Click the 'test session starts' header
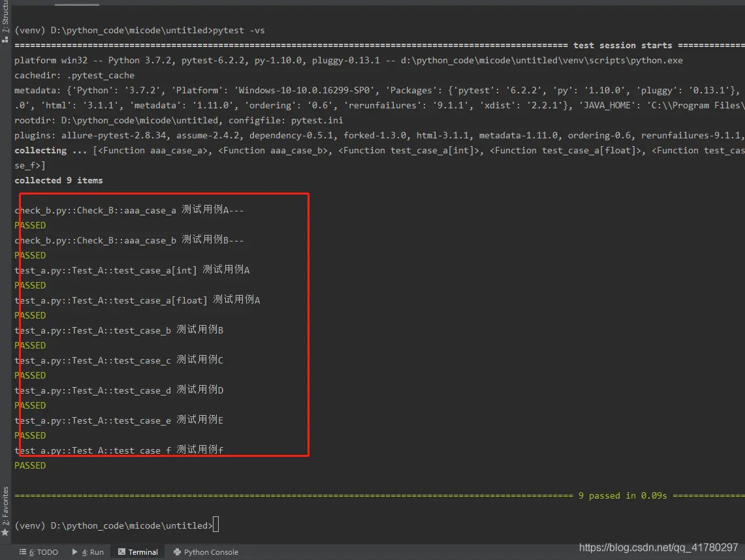Viewport: 745px width, 560px height. (622, 46)
